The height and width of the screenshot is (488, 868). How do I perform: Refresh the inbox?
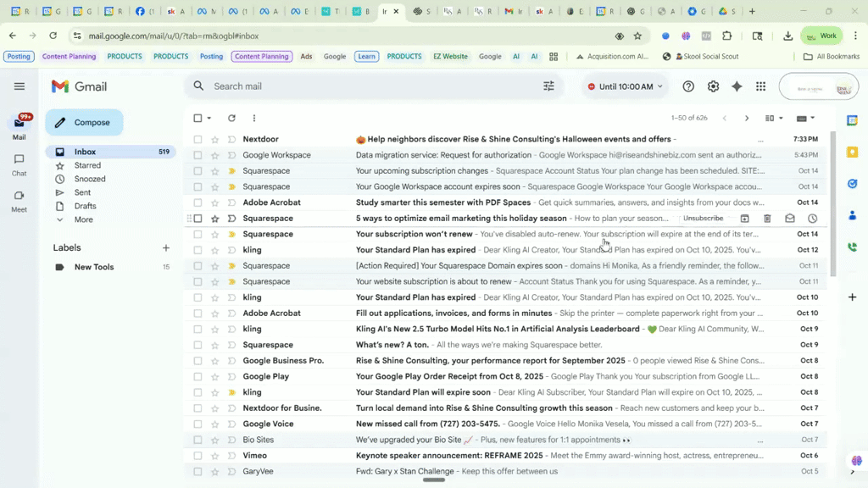230,118
